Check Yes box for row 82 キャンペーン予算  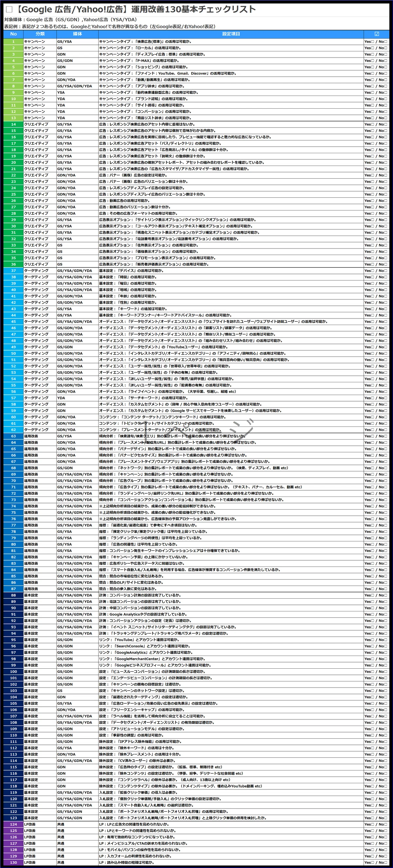[x=372, y=557]
